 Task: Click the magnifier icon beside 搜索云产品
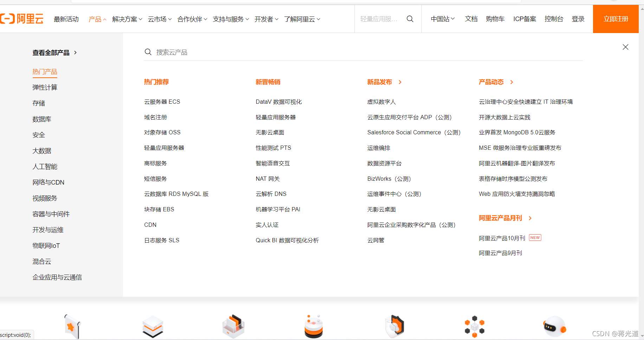coord(148,52)
